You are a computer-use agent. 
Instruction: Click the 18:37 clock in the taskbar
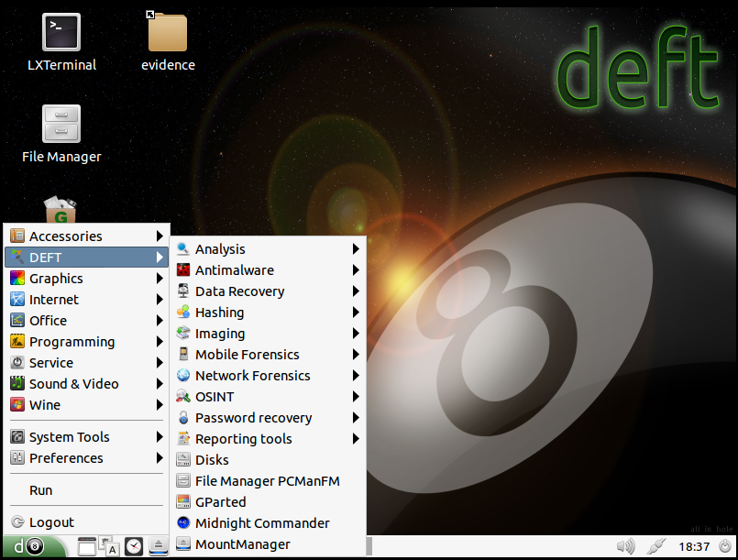point(694,547)
